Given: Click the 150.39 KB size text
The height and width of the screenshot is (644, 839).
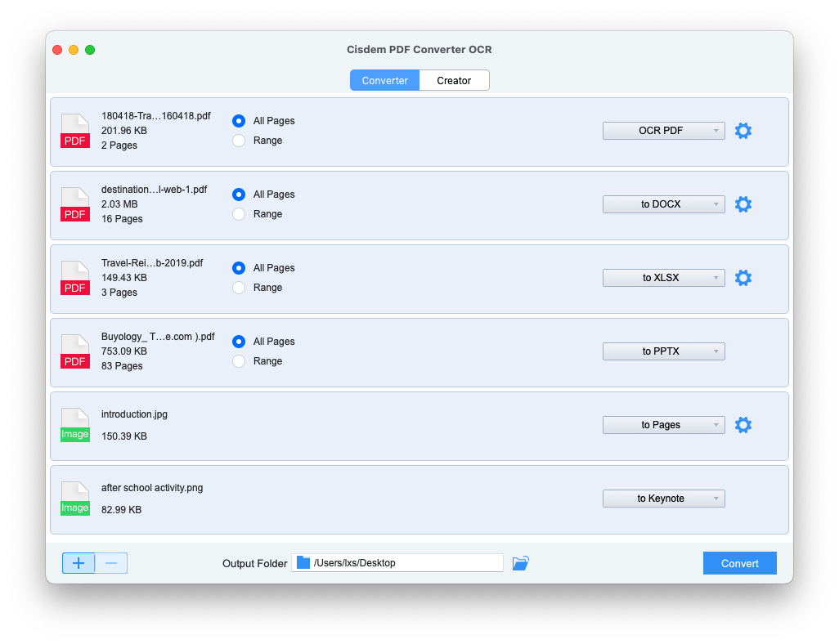Looking at the screenshot, I should [x=123, y=436].
